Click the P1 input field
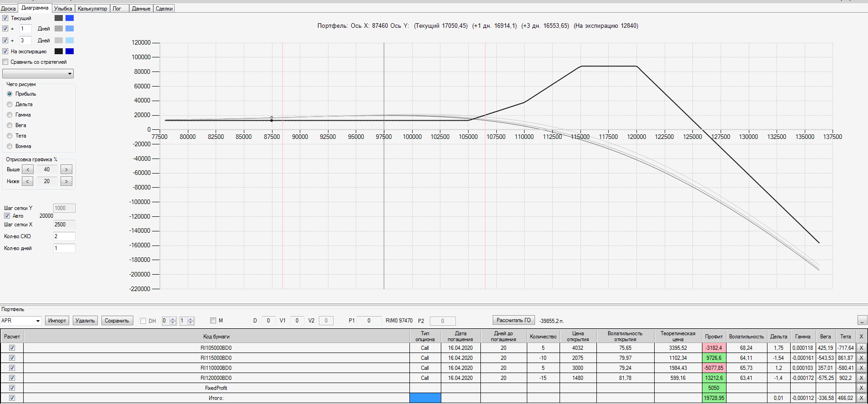The height and width of the screenshot is (404, 868). [x=369, y=321]
